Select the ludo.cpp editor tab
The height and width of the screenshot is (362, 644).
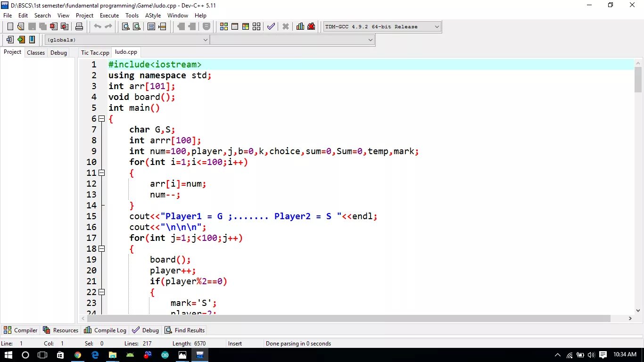pos(126,52)
